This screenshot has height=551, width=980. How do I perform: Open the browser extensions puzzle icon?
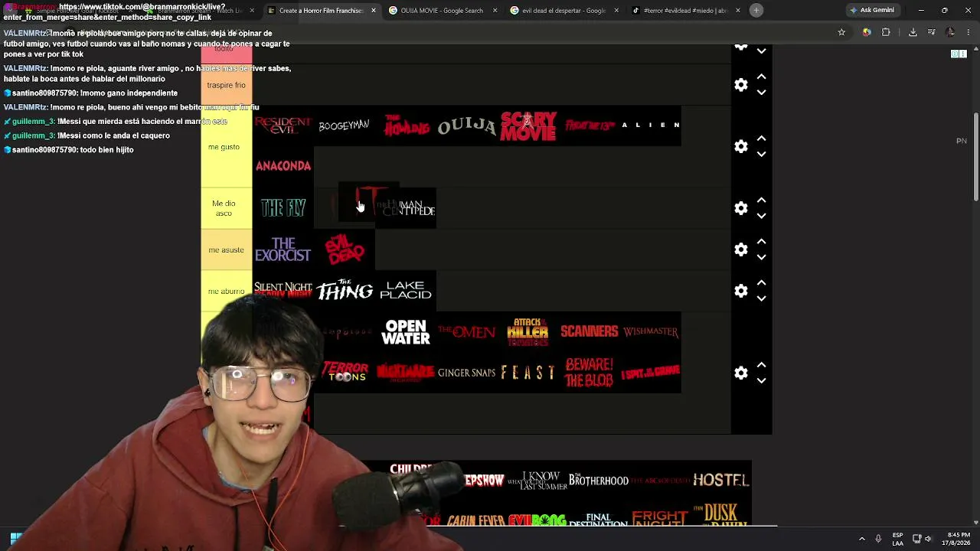click(x=886, y=32)
